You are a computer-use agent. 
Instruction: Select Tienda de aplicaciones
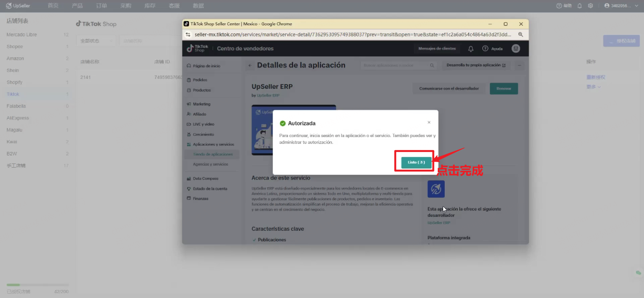(x=213, y=154)
